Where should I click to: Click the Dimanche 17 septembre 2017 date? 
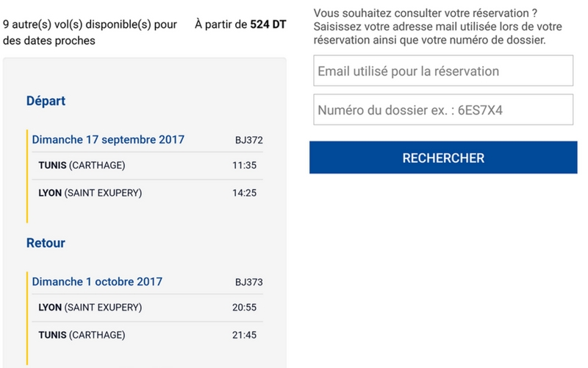[108, 140]
